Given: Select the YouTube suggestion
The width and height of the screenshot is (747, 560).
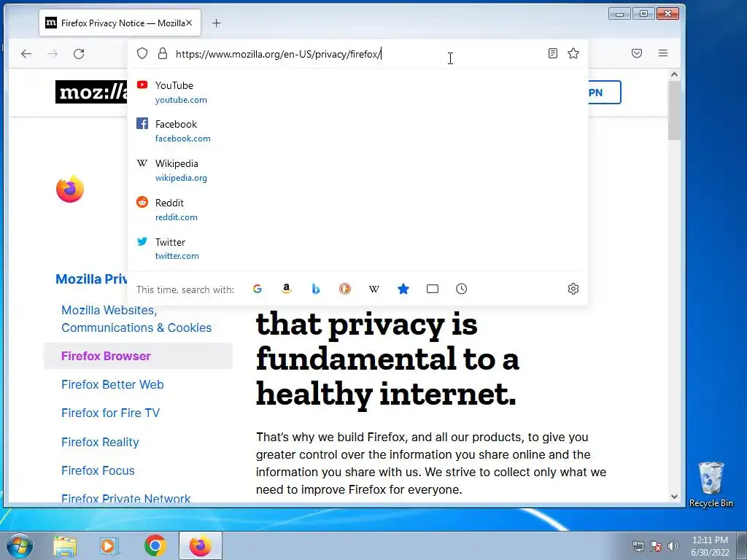Looking at the screenshot, I should click(x=357, y=93).
